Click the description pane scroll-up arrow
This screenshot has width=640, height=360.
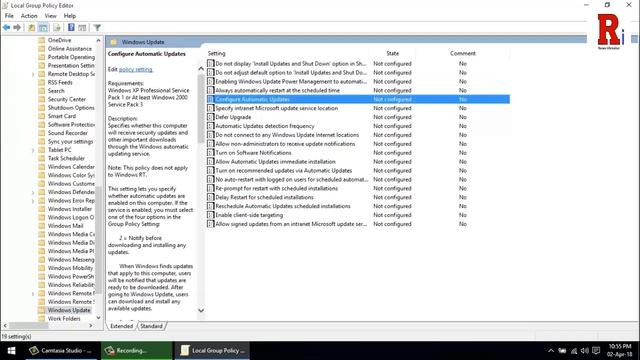201,69
